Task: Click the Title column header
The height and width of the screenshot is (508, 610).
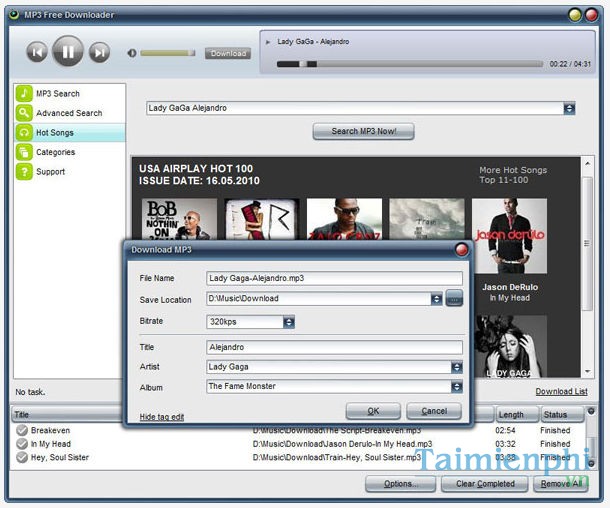Action: tap(66, 415)
